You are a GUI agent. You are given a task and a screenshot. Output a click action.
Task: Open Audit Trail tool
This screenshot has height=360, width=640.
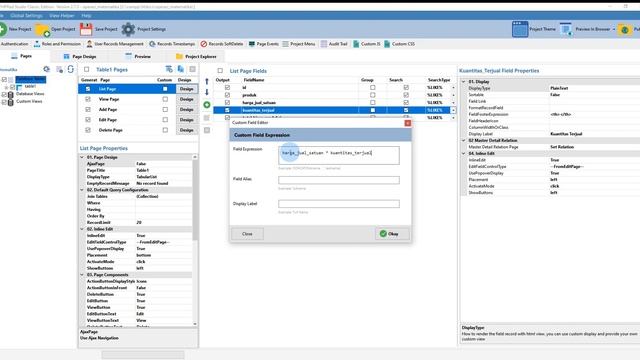334,44
